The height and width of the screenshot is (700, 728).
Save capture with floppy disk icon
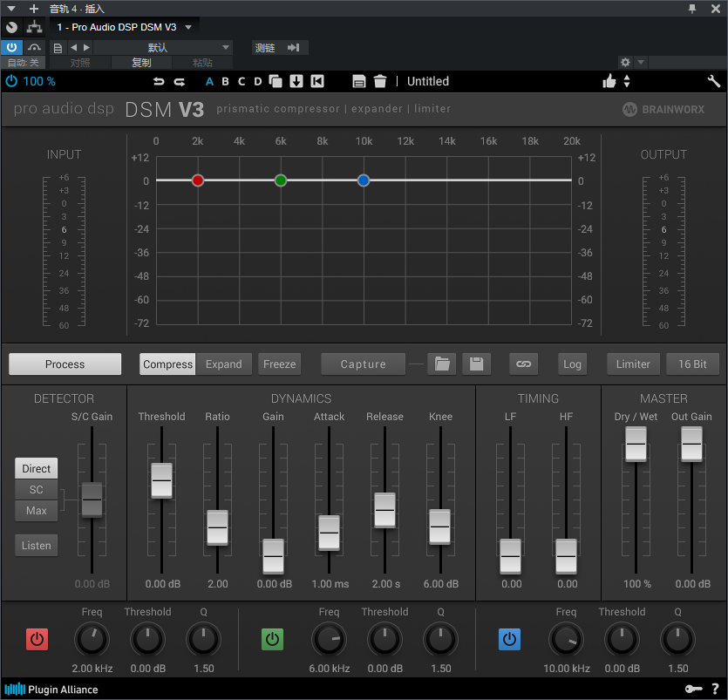[476, 364]
